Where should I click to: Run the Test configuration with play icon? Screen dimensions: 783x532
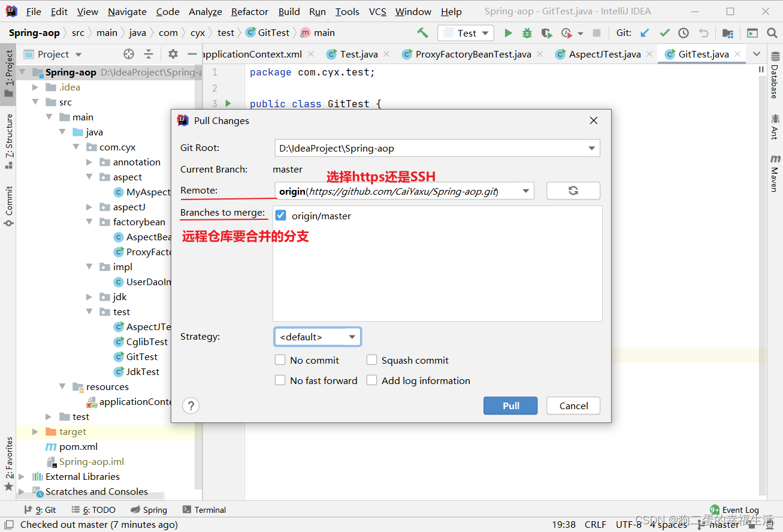tap(508, 33)
